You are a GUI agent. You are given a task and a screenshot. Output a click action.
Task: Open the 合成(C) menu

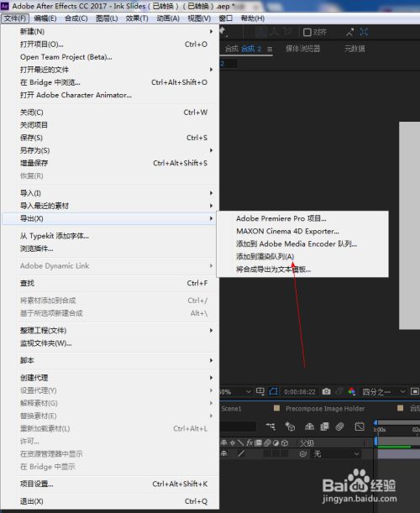[x=76, y=18]
